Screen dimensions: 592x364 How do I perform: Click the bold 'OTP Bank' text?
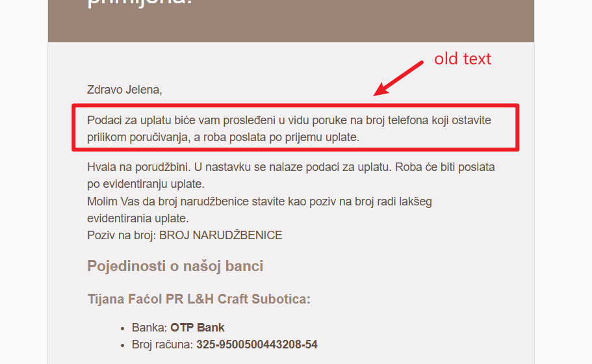[198, 328]
